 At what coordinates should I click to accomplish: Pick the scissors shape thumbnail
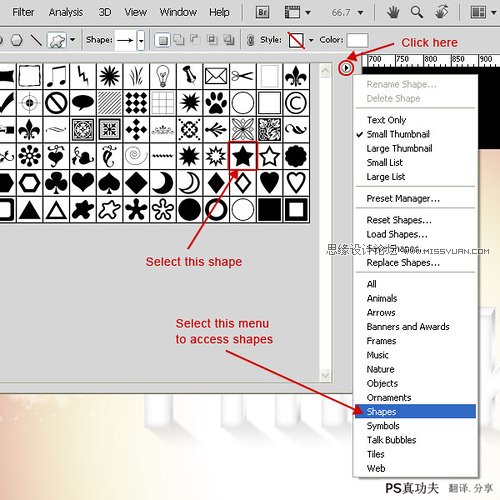point(243,76)
